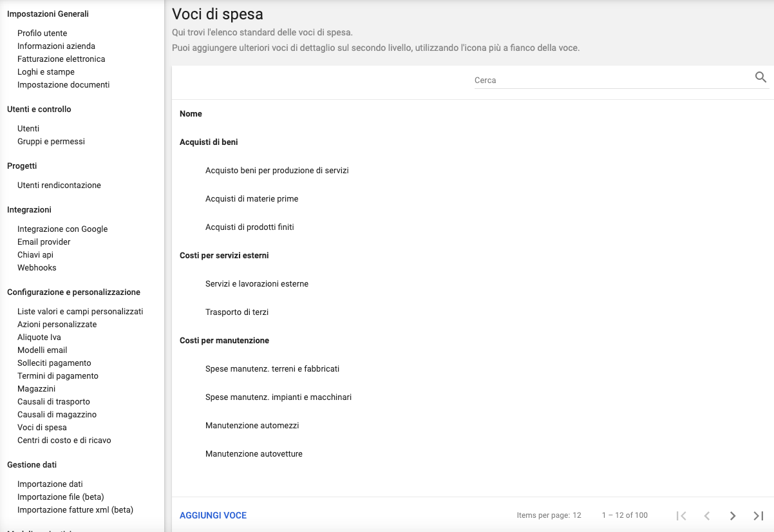Image resolution: width=774 pixels, height=532 pixels.
Task: Select Gruppi e permessi
Action: [x=51, y=142]
